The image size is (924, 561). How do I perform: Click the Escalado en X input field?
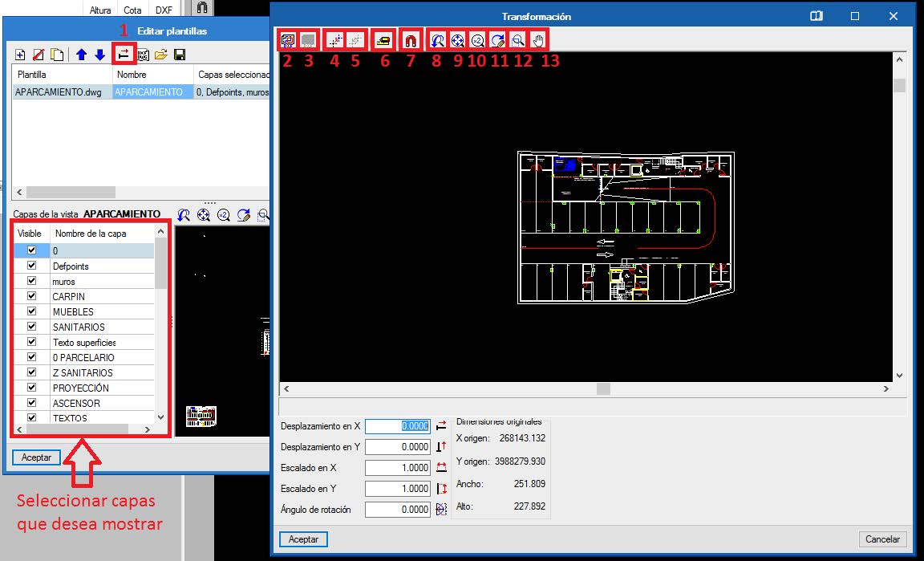[x=398, y=468]
